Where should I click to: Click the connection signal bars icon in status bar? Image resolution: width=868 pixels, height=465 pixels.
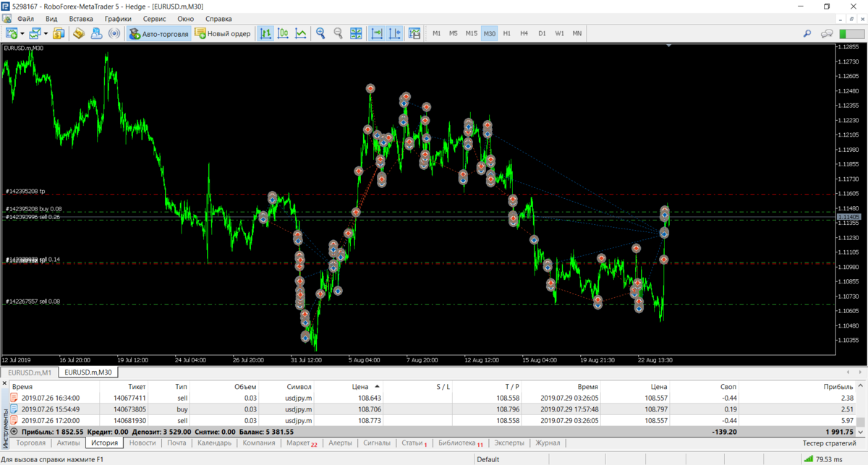click(x=809, y=459)
